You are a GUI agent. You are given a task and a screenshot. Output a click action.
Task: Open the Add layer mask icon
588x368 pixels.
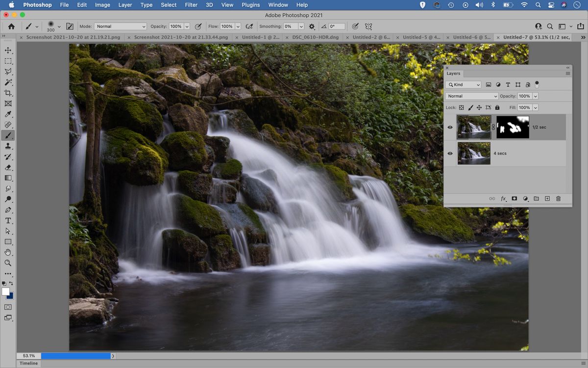514,199
